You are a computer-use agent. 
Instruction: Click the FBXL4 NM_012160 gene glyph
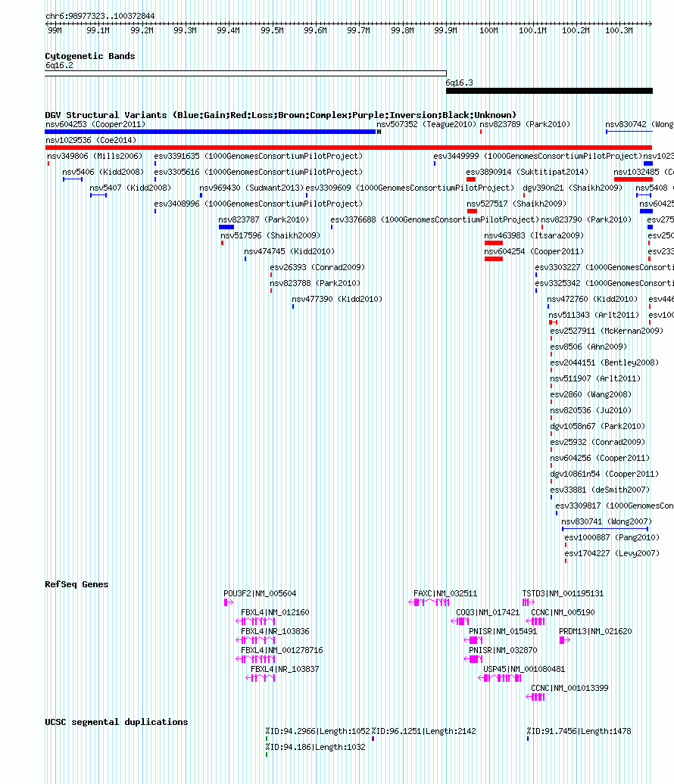(x=255, y=621)
